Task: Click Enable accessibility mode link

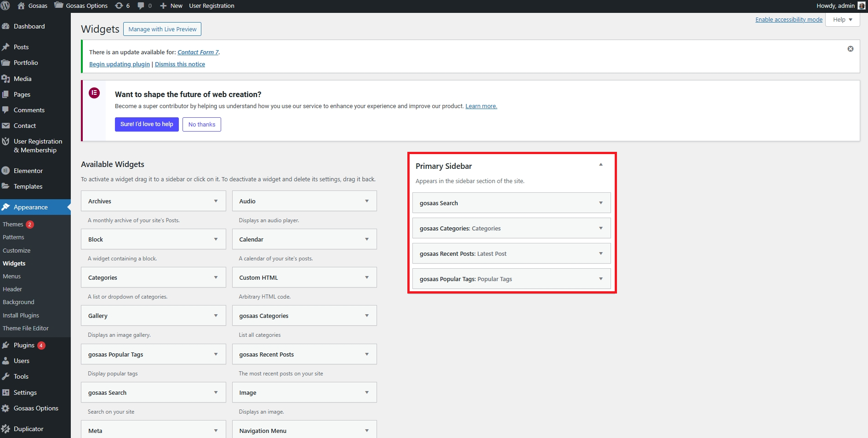Action: [788, 20]
